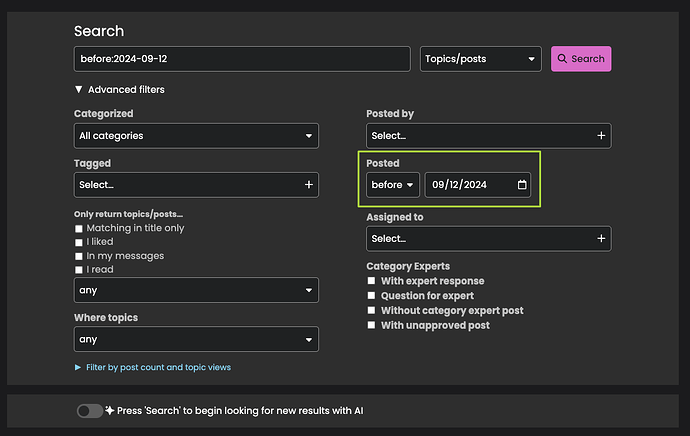The width and height of the screenshot is (690, 436).
Task: Focus the search query field containing before:2024-09-12
Action: click(x=242, y=59)
